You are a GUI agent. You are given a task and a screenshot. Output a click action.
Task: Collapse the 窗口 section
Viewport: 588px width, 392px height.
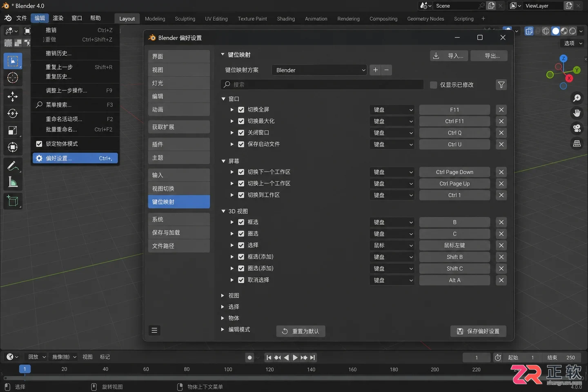[223, 99]
